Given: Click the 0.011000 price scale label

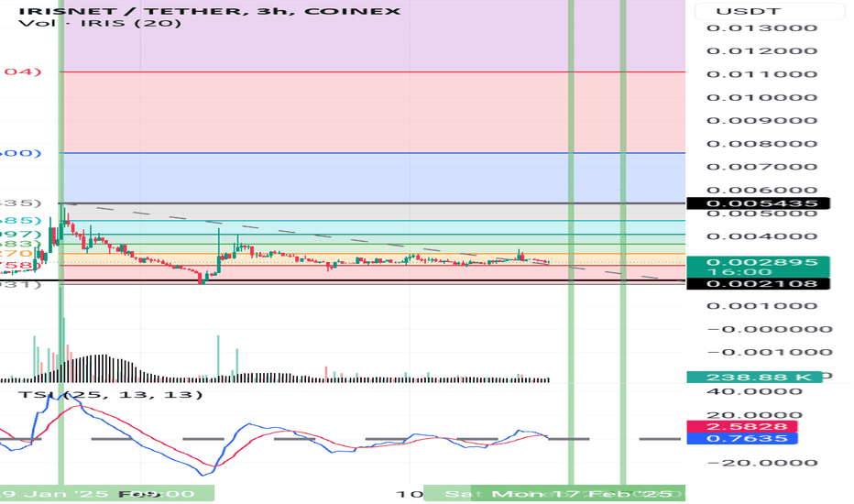Looking at the screenshot, I should tap(762, 74).
